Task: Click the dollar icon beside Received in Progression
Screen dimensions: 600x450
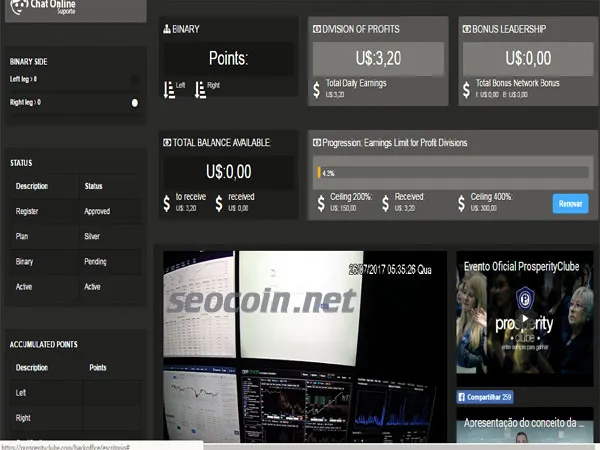Action: pyautogui.click(x=386, y=204)
